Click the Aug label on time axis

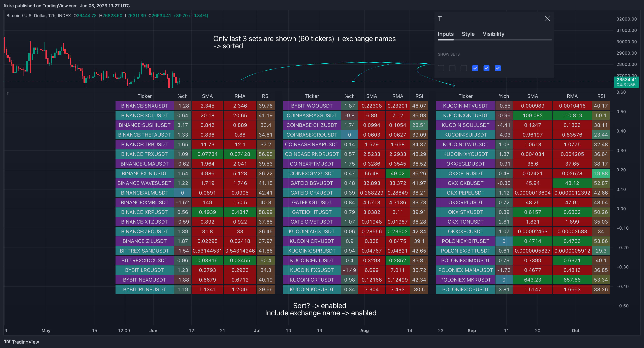coord(364,330)
